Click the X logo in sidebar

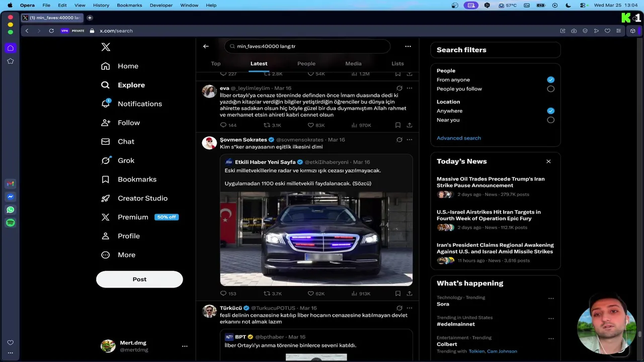click(106, 47)
